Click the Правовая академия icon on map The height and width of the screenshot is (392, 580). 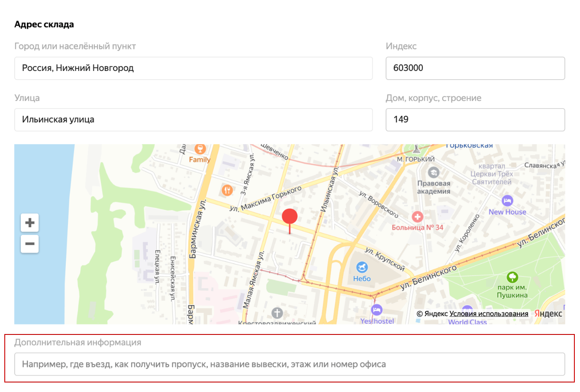tap(433, 173)
